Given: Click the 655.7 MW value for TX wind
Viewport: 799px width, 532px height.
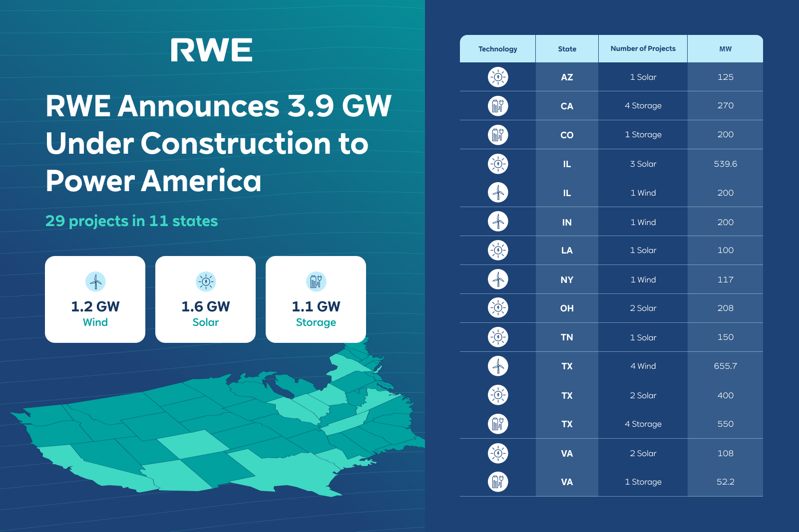Looking at the screenshot, I should (725, 366).
